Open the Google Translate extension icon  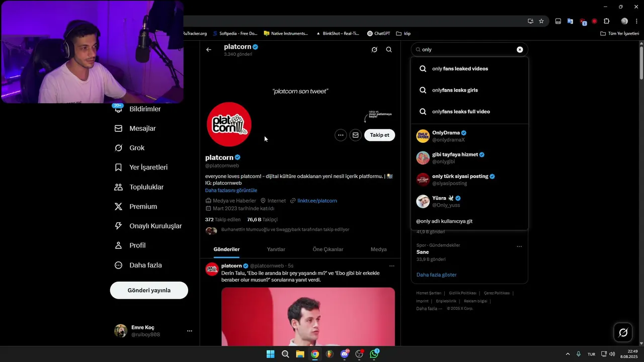tap(570, 21)
